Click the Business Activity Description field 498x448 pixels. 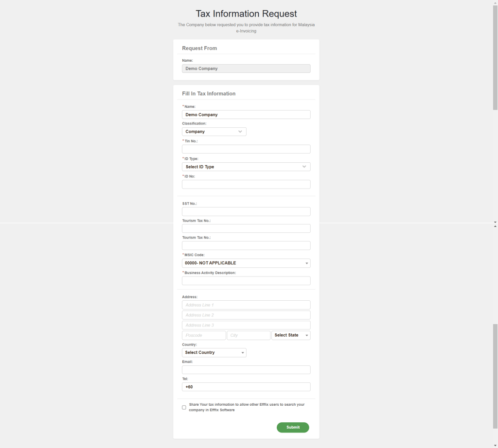tap(246, 281)
